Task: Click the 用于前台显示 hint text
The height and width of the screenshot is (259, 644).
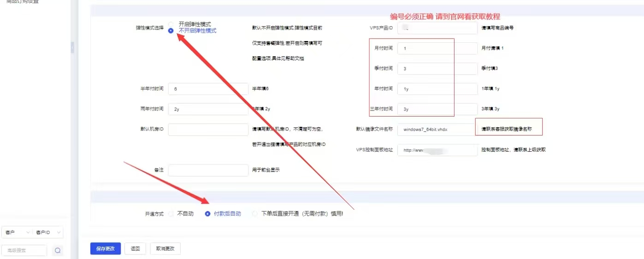Action: click(x=266, y=170)
